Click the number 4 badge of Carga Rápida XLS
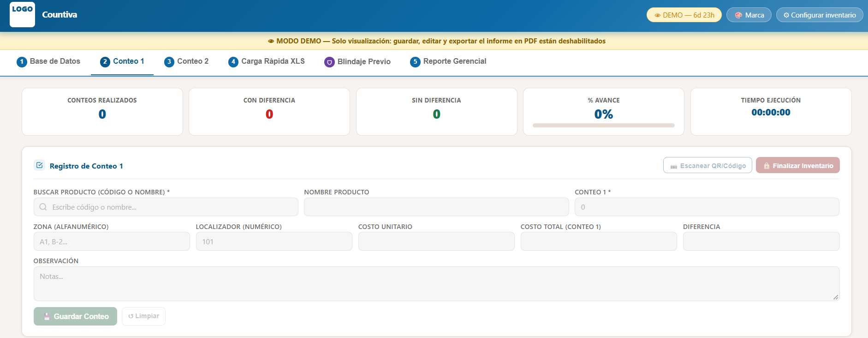This screenshot has width=868, height=338. tap(233, 62)
